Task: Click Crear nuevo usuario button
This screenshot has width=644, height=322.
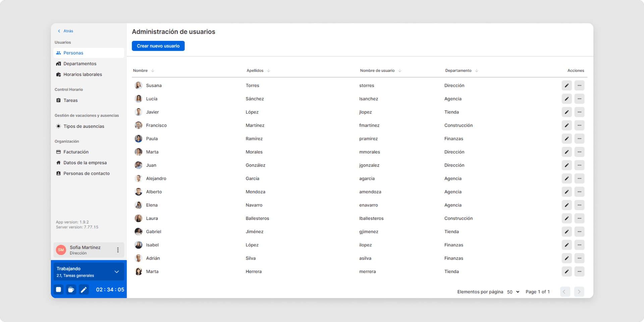Action: tap(158, 46)
